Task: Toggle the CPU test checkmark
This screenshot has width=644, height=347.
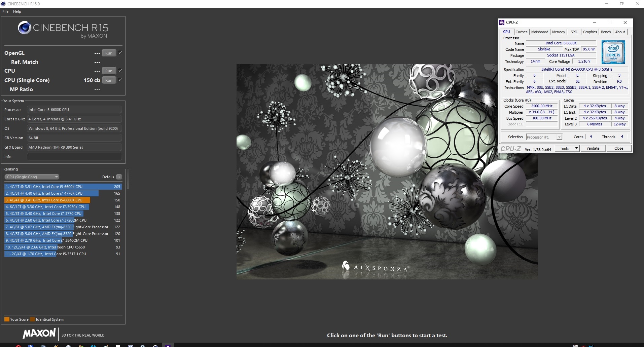Action: [x=120, y=71]
